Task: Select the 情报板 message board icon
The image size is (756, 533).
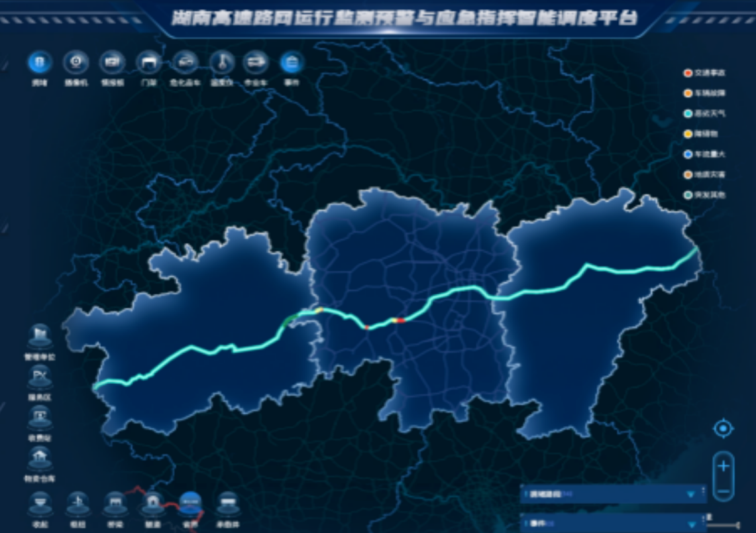Action: [112, 63]
